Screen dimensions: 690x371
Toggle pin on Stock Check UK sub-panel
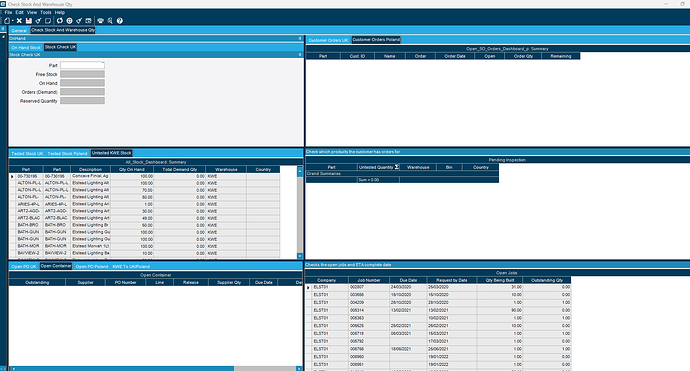coord(300,55)
